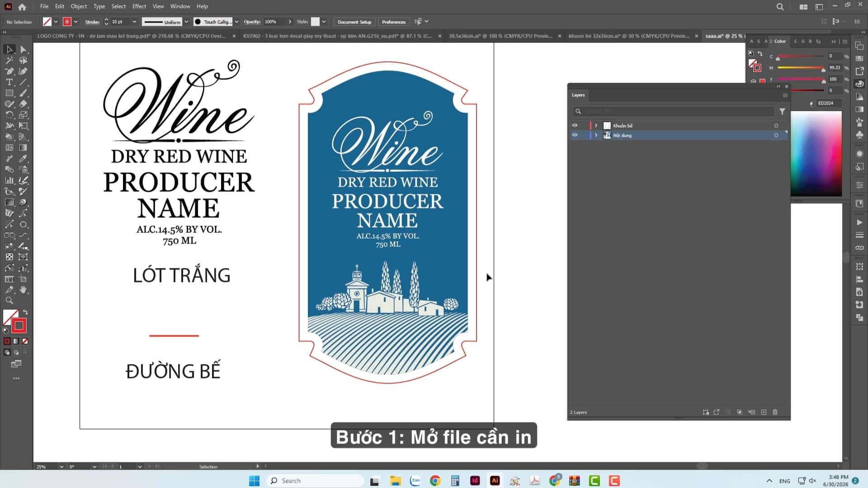Select the Scale tool
Screen dimensions: 868x488
click(x=24, y=115)
